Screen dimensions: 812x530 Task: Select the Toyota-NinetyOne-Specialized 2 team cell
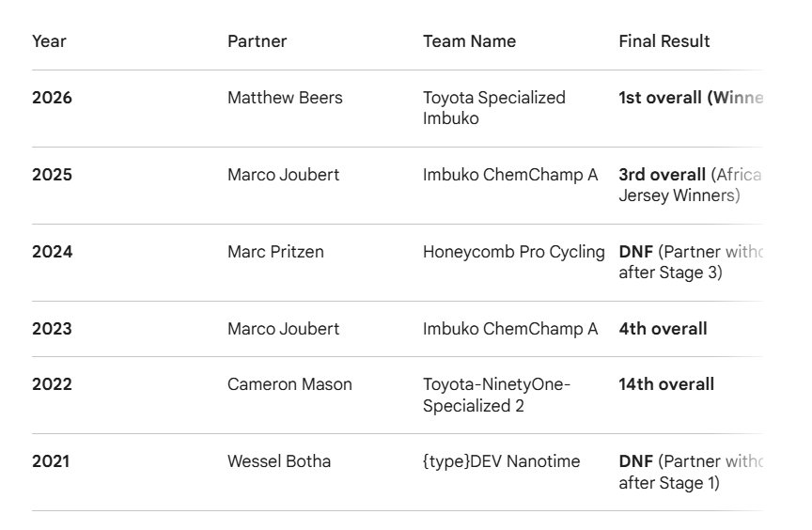(x=496, y=395)
